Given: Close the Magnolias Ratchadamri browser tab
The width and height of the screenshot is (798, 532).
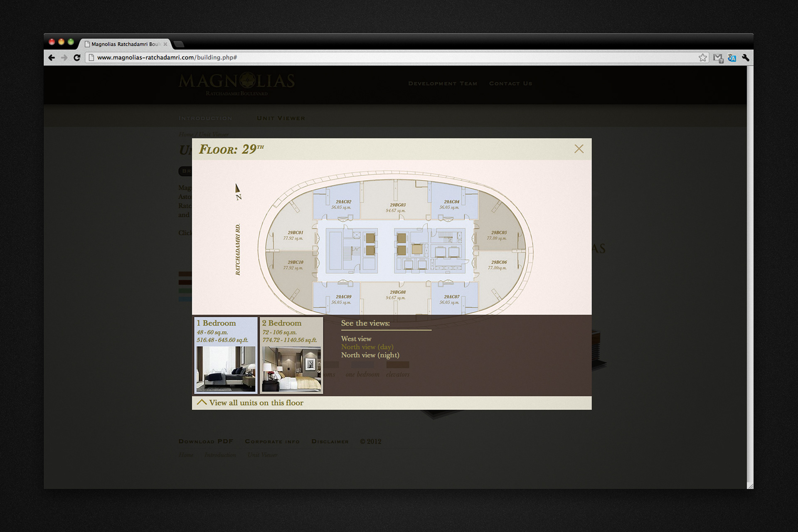Looking at the screenshot, I should click(x=165, y=44).
